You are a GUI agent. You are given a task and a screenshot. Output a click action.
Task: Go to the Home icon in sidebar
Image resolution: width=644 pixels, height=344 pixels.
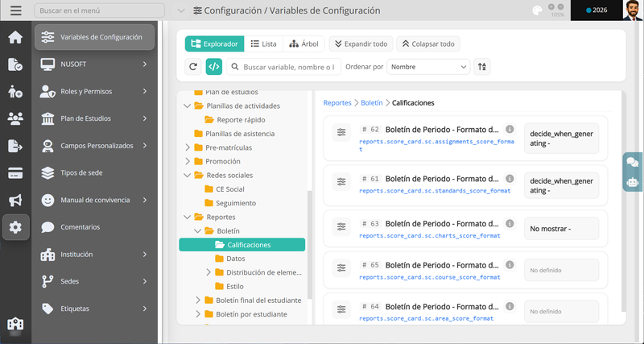click(15, 37)
